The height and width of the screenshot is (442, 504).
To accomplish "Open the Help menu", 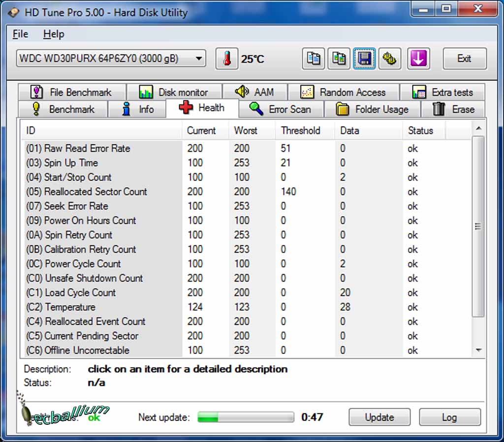I will [54, 34].
